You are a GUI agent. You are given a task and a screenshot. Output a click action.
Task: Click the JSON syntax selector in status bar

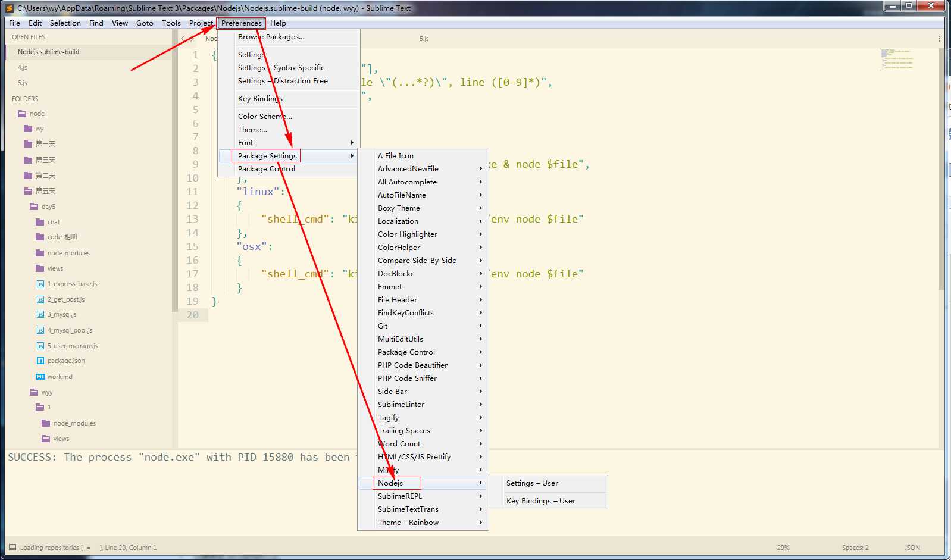[x=912, y=548]
